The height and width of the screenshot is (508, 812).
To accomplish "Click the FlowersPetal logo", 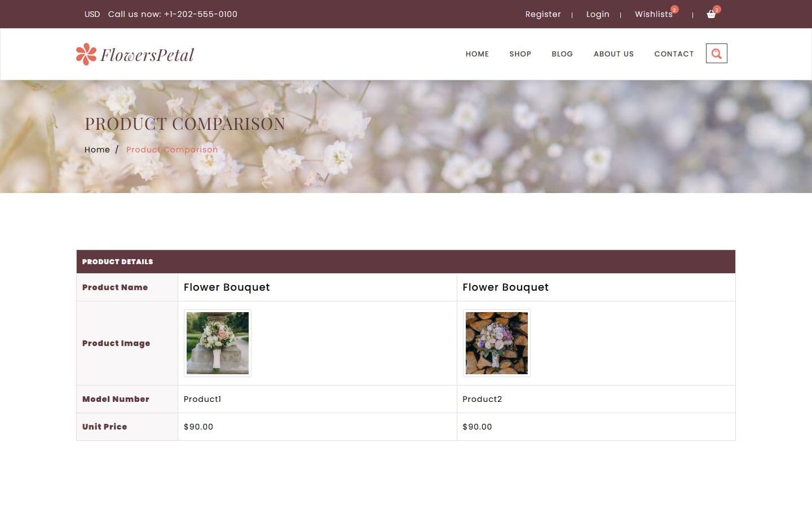I will pos(135,54).
